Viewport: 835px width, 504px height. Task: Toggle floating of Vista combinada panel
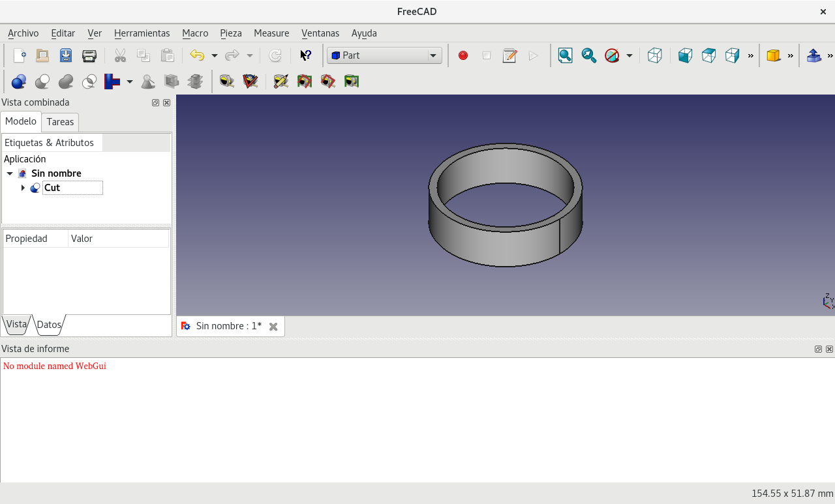pyautogui.click(x=155, y=102)
